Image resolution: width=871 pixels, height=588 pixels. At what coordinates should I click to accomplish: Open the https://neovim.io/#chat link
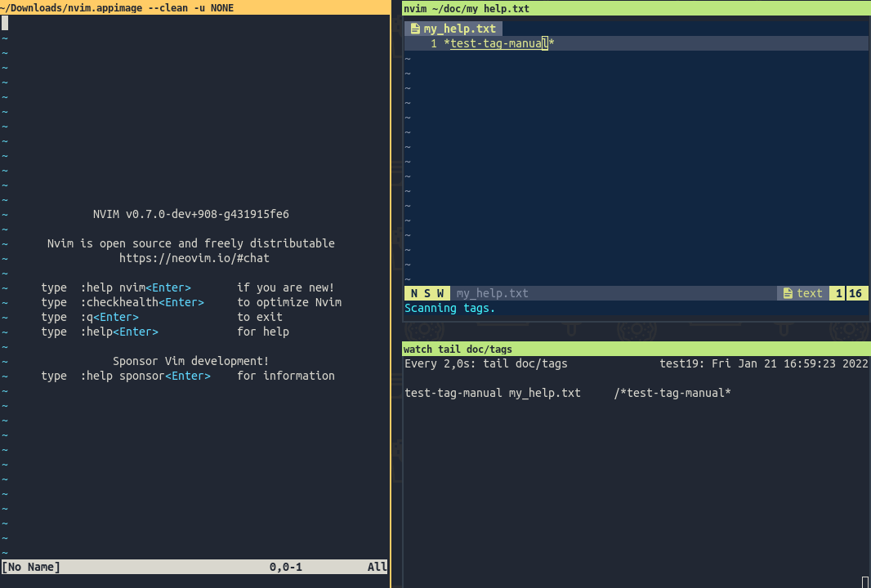tap(194, 258)
